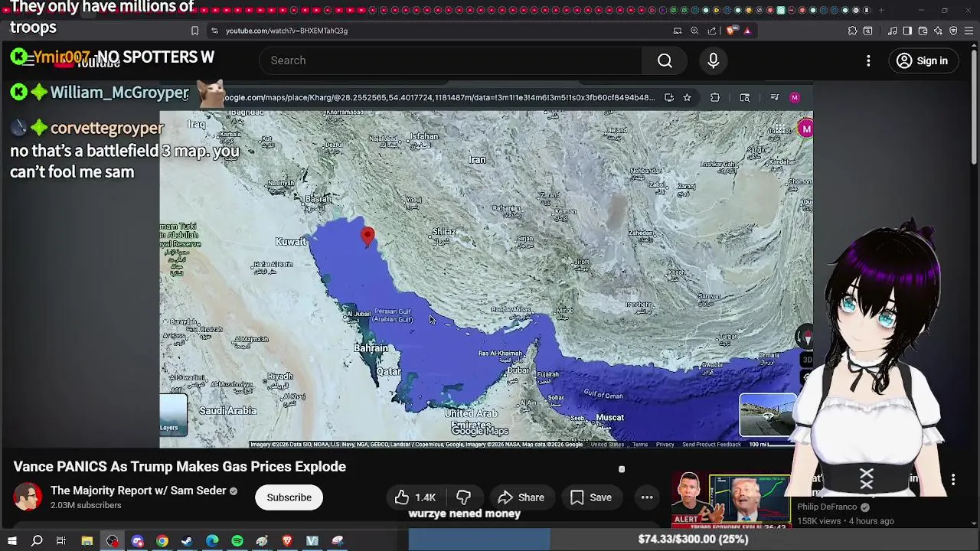
Task: Open the Brave Wallet icon
Action: pos(923,31)
